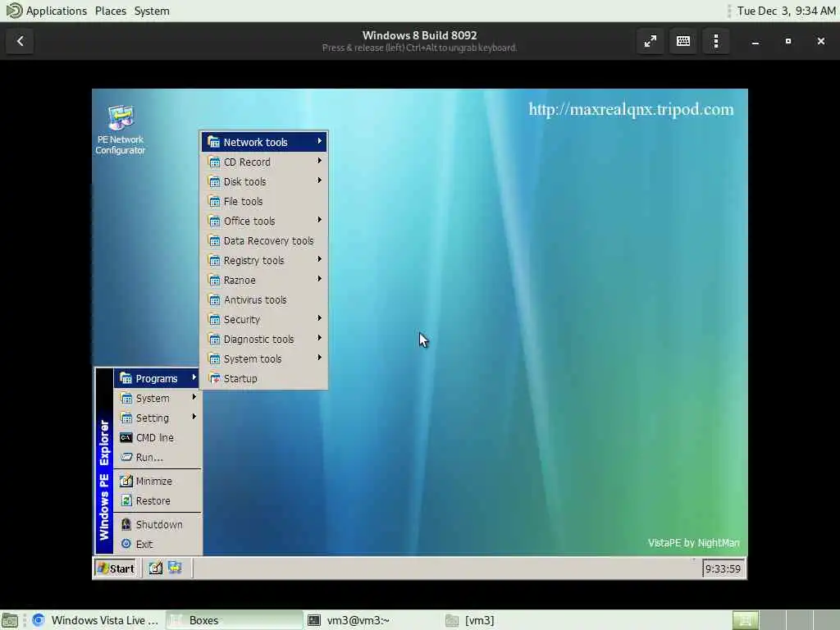Screen dimensions: 840x630
Task: Open the Places menu in top panel
Action: tap(111, 11)
